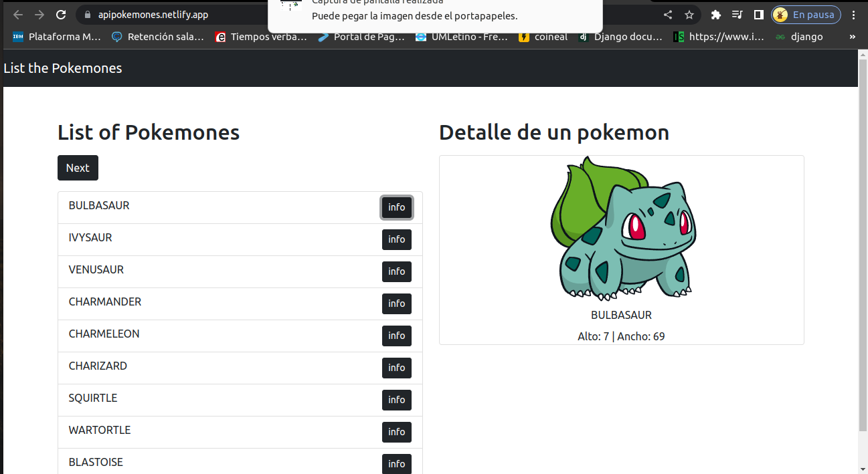
Task: Open Plataforma M... bookmark
Action: 57,37
